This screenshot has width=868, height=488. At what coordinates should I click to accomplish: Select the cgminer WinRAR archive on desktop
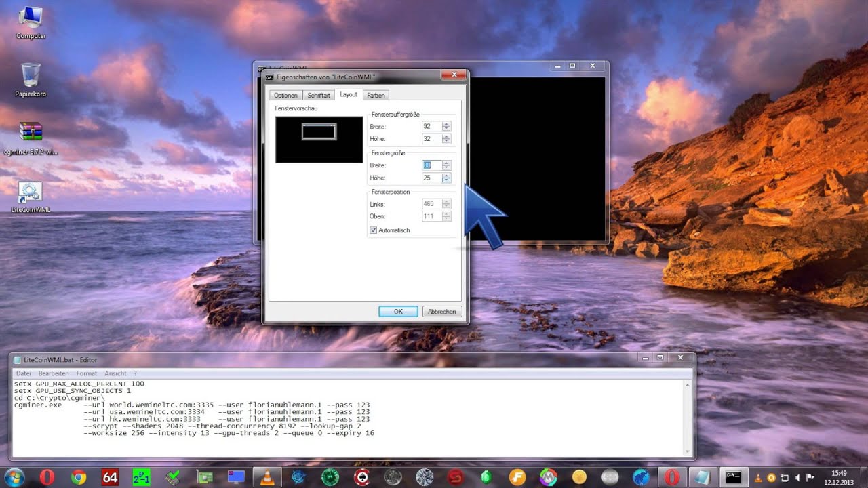point(31,138)
